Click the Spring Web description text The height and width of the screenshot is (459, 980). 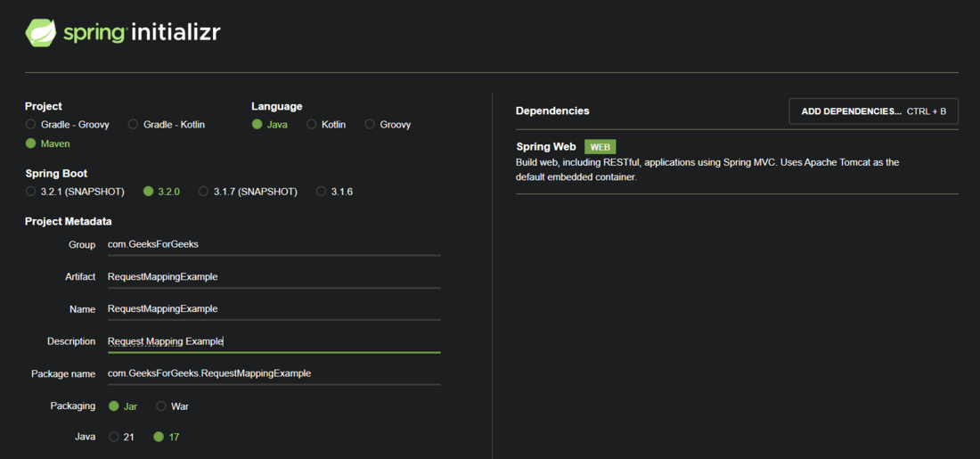[707, 169]
